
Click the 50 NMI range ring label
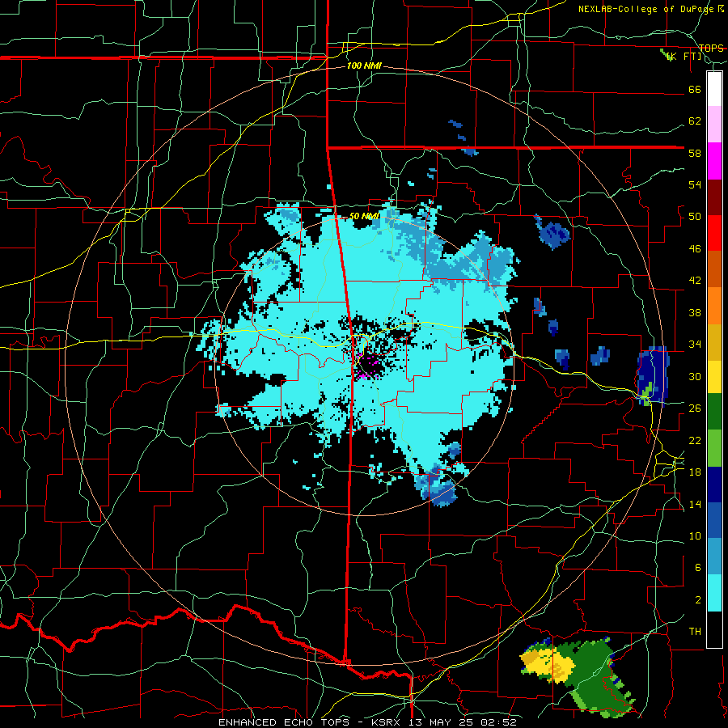pos(365,216)
